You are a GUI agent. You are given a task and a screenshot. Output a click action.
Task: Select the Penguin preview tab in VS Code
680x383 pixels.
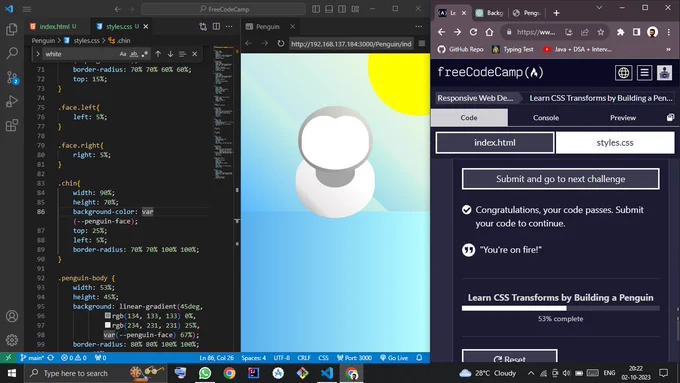pos(268,26)
